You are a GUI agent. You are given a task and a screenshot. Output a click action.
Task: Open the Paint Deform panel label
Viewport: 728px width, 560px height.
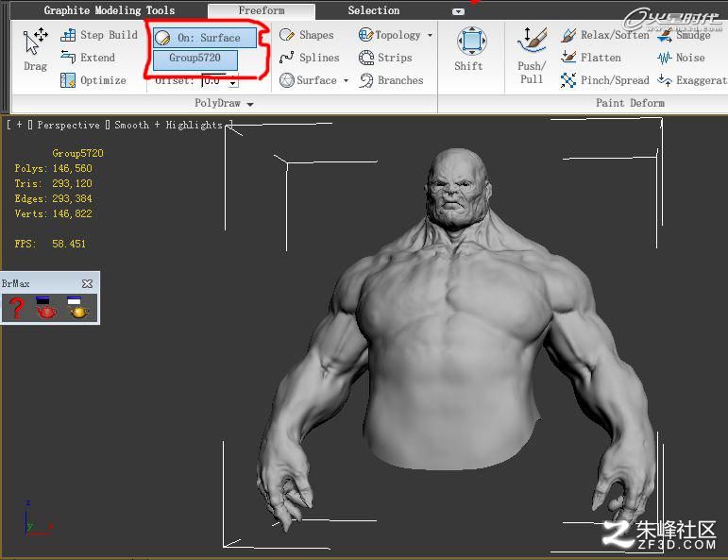630,103
